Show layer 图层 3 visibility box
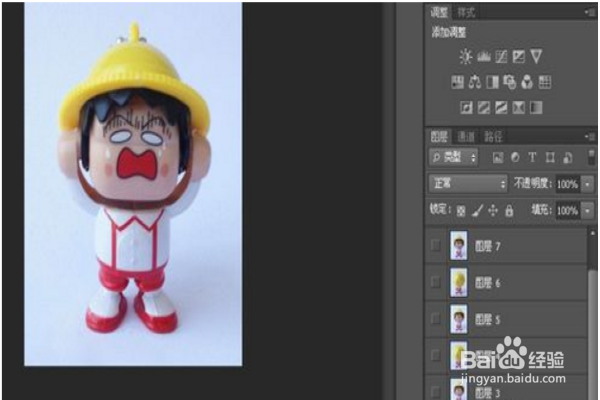Image resolution: width=600 pixels, height=400 pixels. [x=435, y=392]
